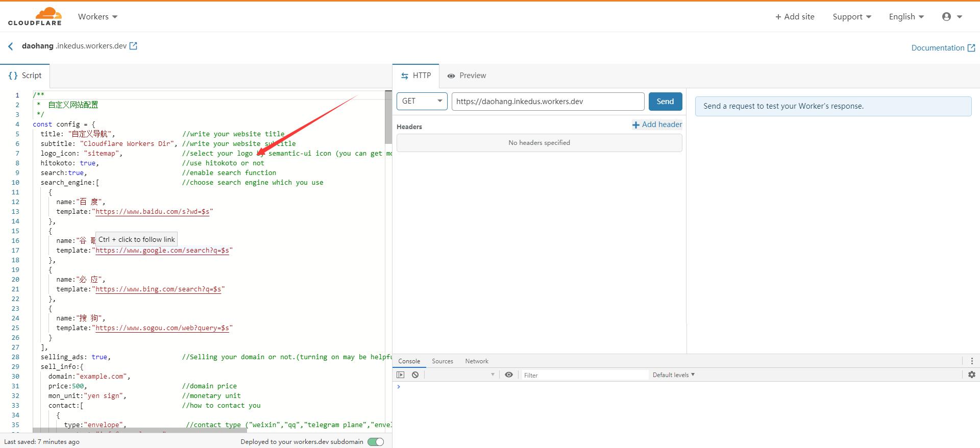Open devtools three-dot menu
Image resolution: width=980 pixels, height=448 pixels.
click(972, 361)
